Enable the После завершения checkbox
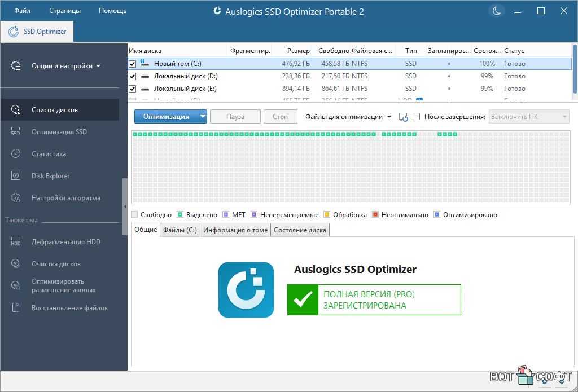Screen dimensions: 578x392 416,117
